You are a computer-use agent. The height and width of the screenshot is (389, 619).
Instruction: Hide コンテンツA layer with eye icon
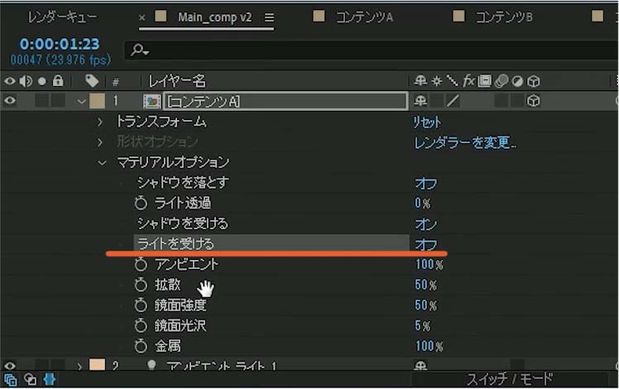(10, 101)
